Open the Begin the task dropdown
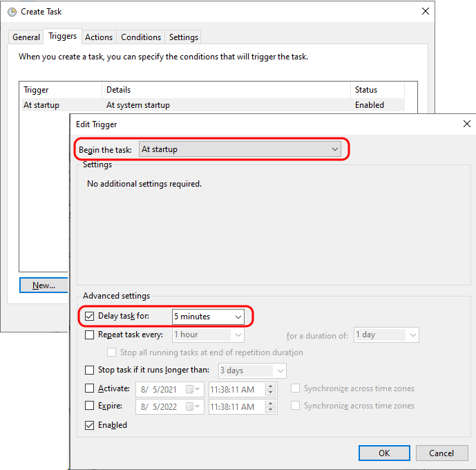The height and width of the screenshot is (470, 476). coord(240,149)
